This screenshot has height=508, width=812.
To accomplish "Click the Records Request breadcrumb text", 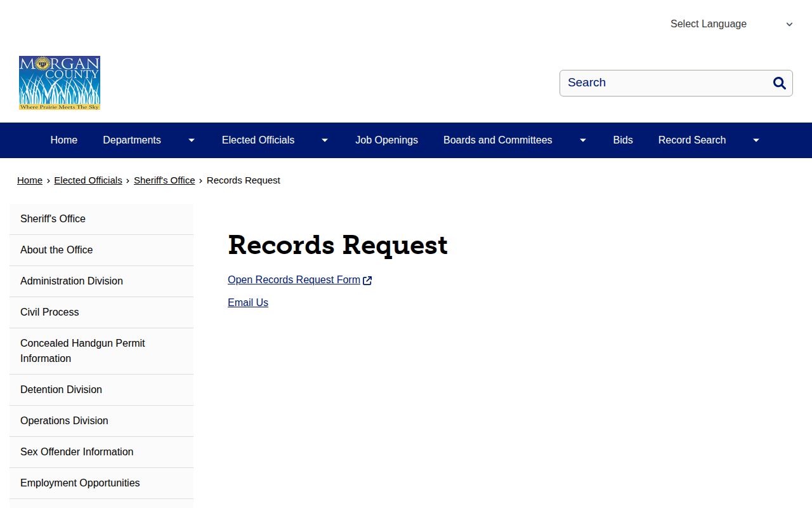I will 244,180.
